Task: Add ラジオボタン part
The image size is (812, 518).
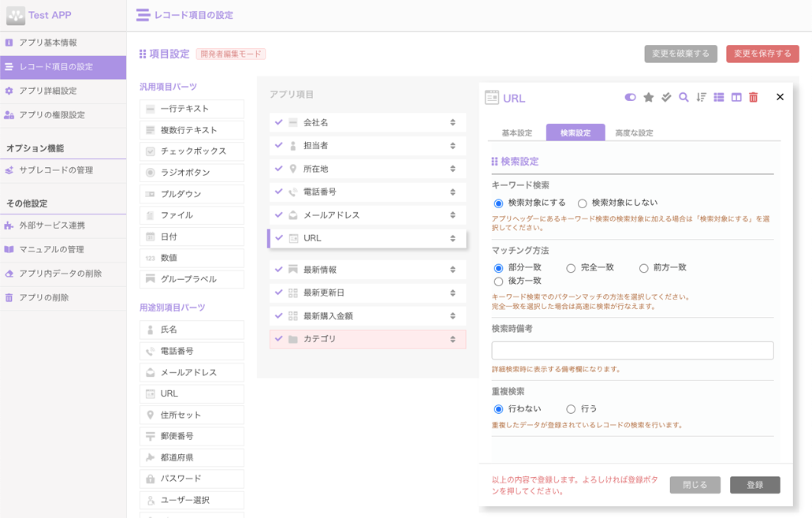Action: [192, 173]
